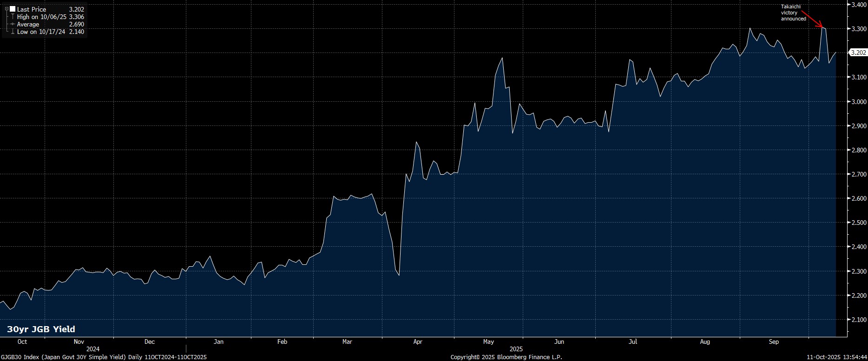Click the GJGB30 Index footer description
The width and height of the screenshot is (868, 361).
104,357
